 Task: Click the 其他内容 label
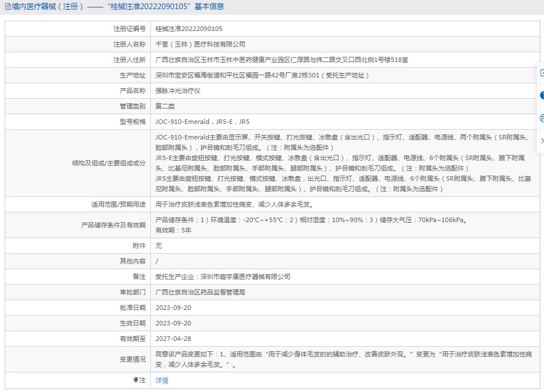[x=133, y=261]
